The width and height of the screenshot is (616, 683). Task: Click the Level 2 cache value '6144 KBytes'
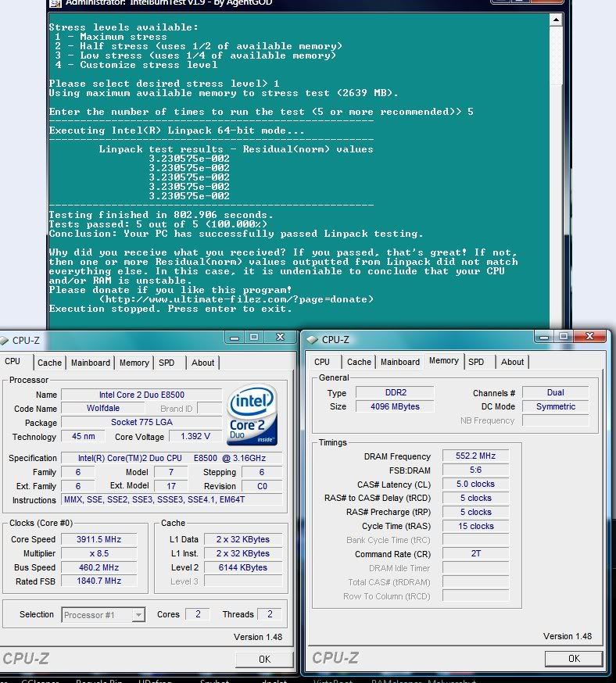point(243,567)
